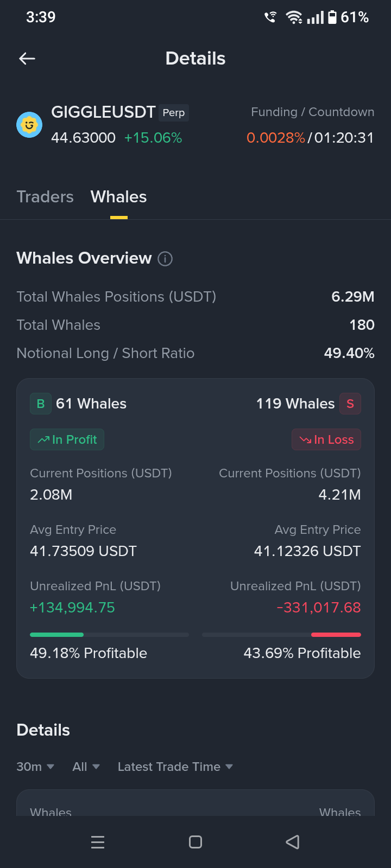Viewport: 391px width, 868px height.
Task: Tap Android back triangle icon
Action: [293, 842]
